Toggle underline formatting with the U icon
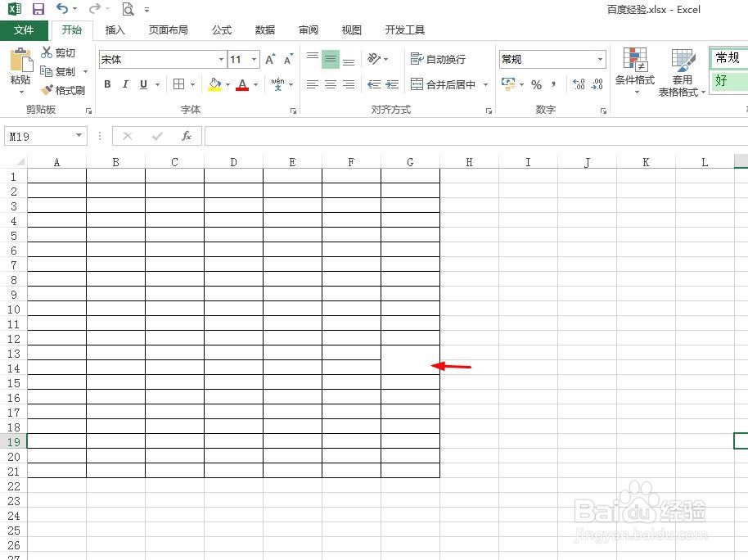The width and height of the screenshot is (748, 560). [x=142, y=84]
